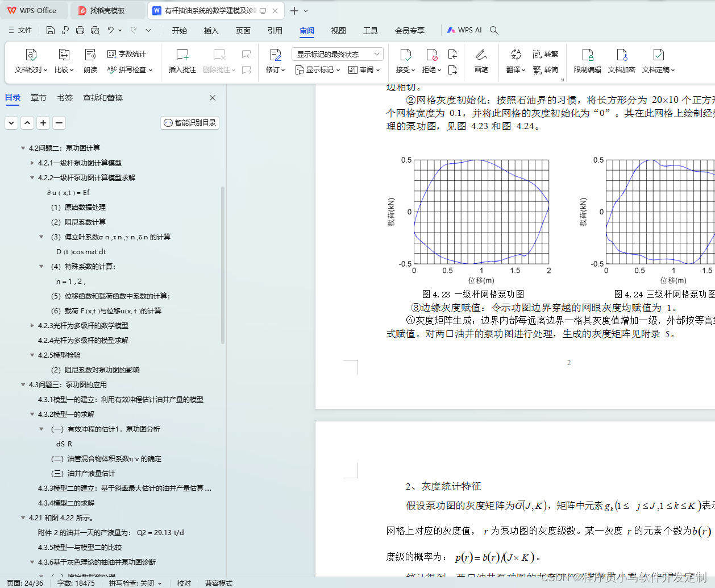Open 会员专享 ribbon tab
This screenshot has height=588, width=715.
pyautogui.click(x=410, y=30)
